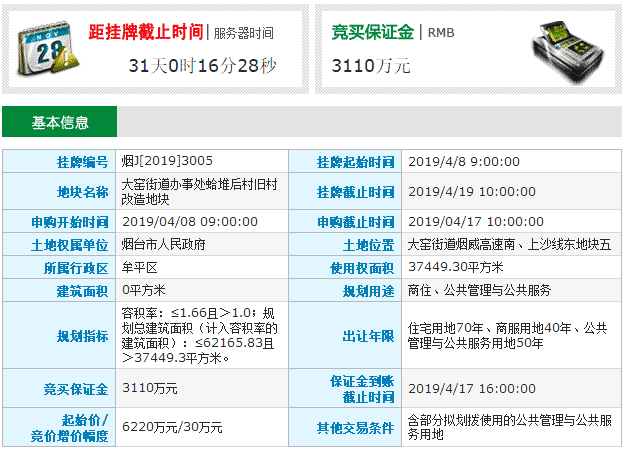Click the calendar icon showing 28
Viewport: 624px width, 450px height.
[x=48, y=49]
